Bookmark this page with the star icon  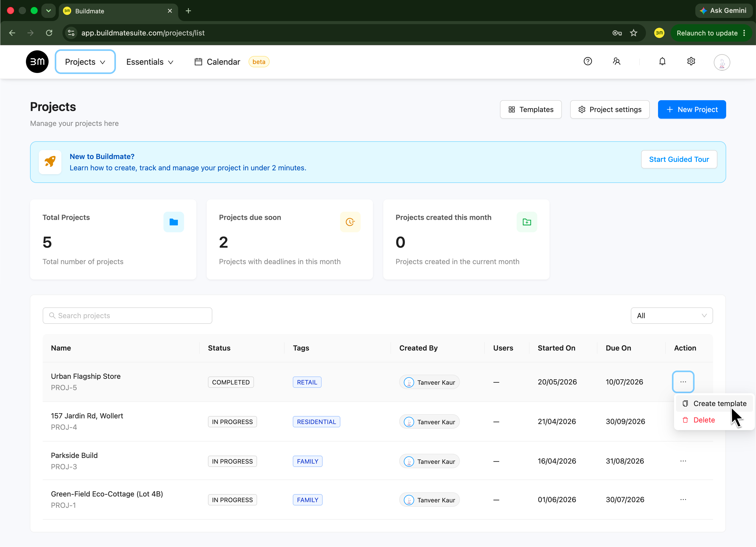point(633,33)
